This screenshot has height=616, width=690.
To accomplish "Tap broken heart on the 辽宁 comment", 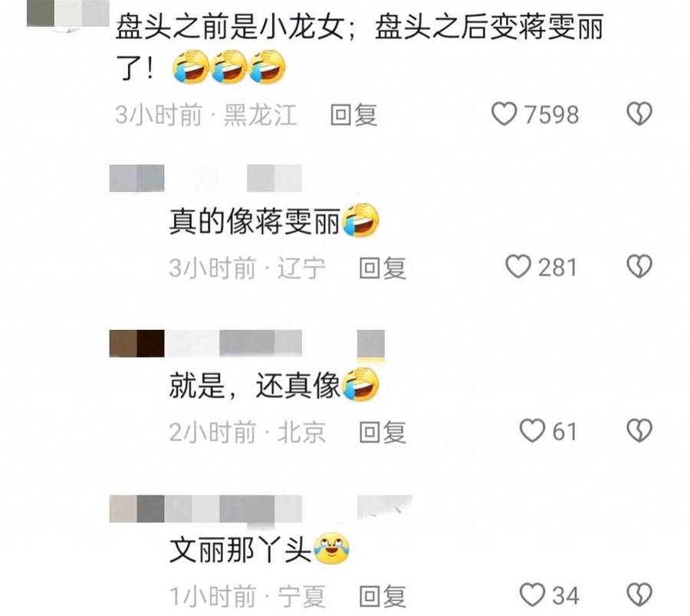I will (639, 267).
